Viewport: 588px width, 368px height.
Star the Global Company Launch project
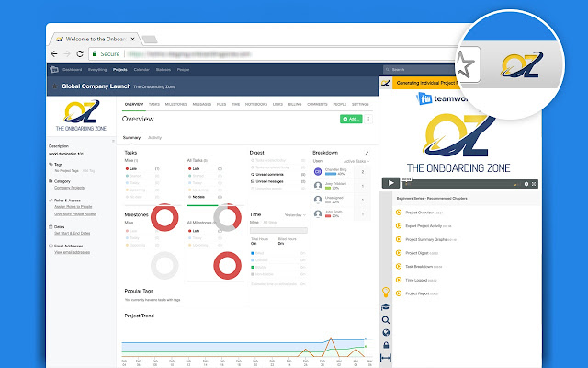[x=55, y=86]
